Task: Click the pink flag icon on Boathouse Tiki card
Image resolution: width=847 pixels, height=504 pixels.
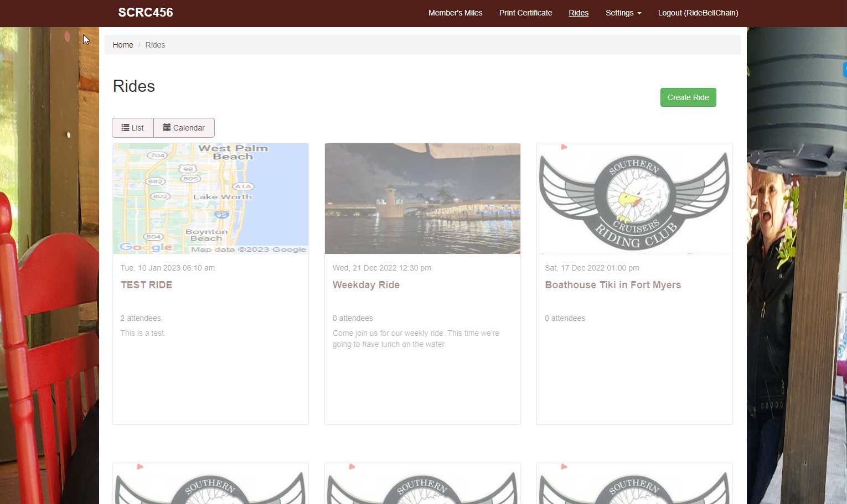Action: coord(564,146)
